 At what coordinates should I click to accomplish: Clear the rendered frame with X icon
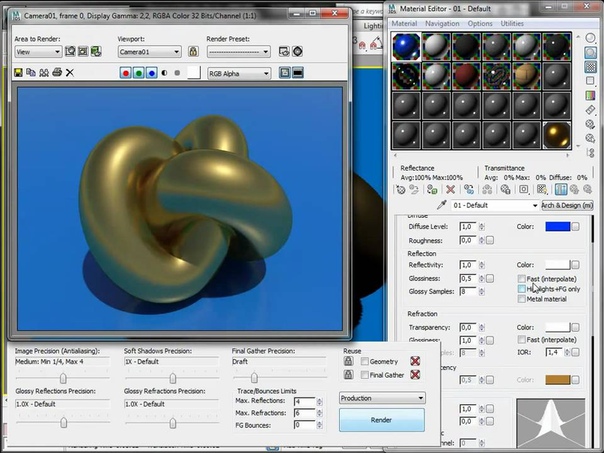tap(70, 72)
